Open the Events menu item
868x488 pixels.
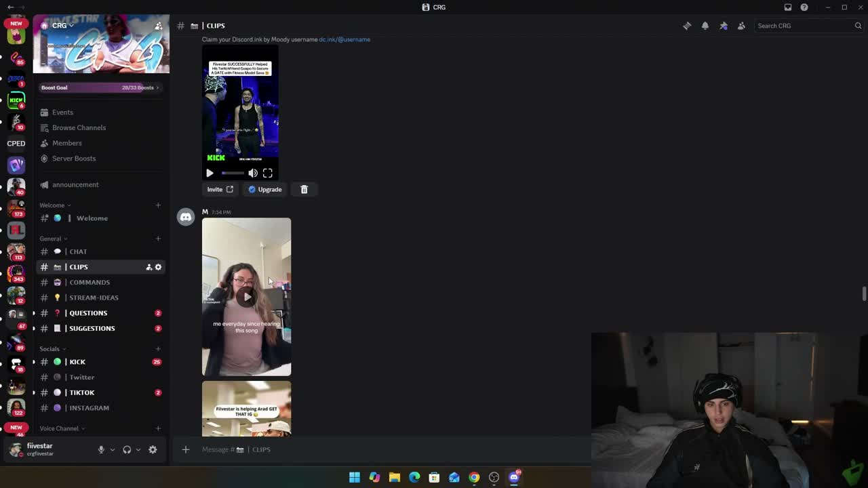(x=101, y=113)
